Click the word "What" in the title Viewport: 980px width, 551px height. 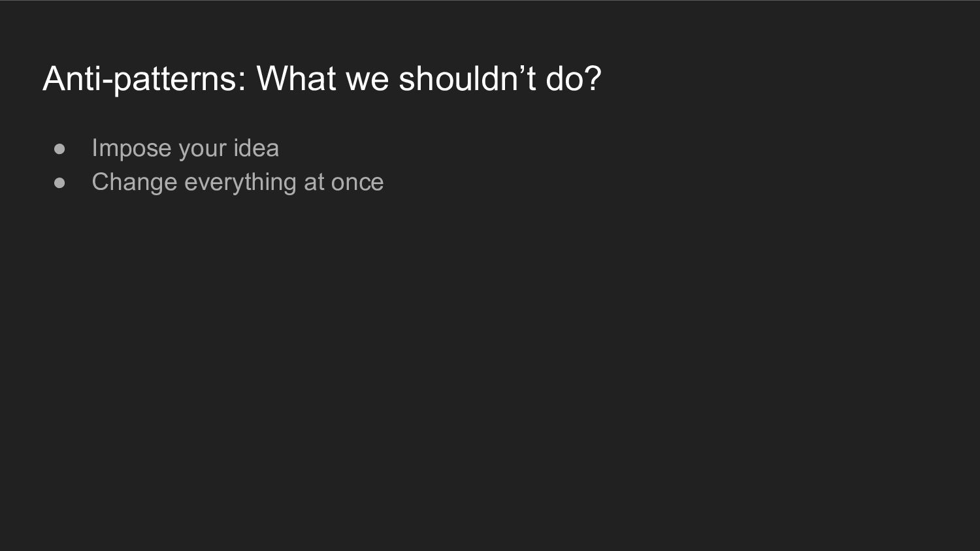296,78
